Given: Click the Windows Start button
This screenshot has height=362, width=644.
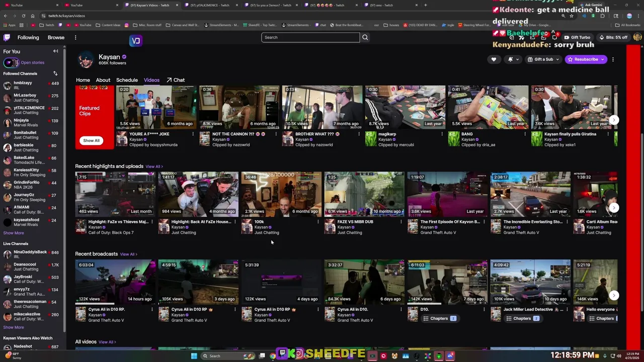Looking at the screenshot, I should (194, 356).
